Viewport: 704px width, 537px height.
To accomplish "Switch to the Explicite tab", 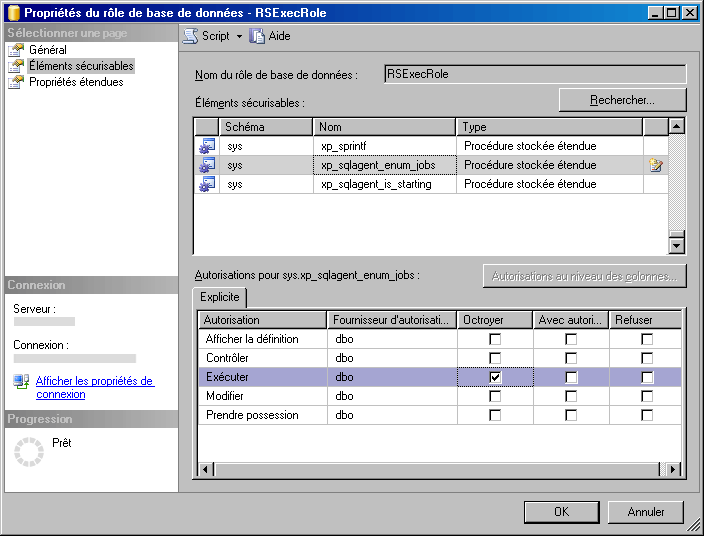I will 220,297.
